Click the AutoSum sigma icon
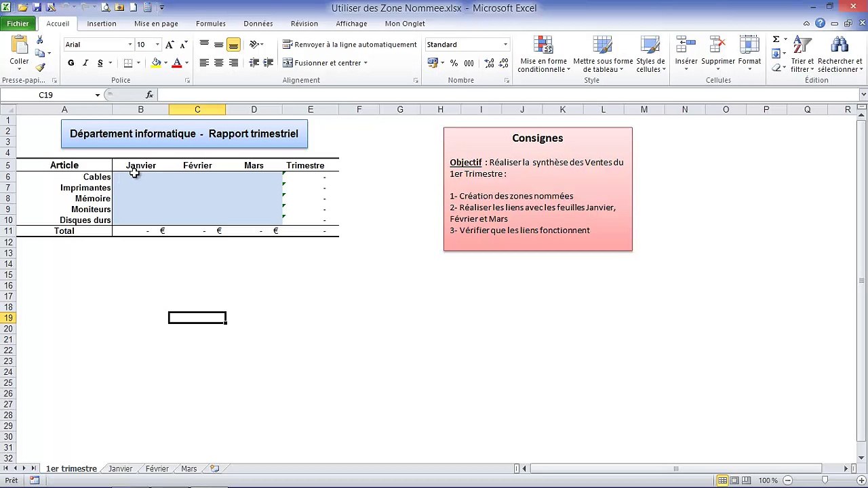 pyautogui.click(x=776, y=39)
